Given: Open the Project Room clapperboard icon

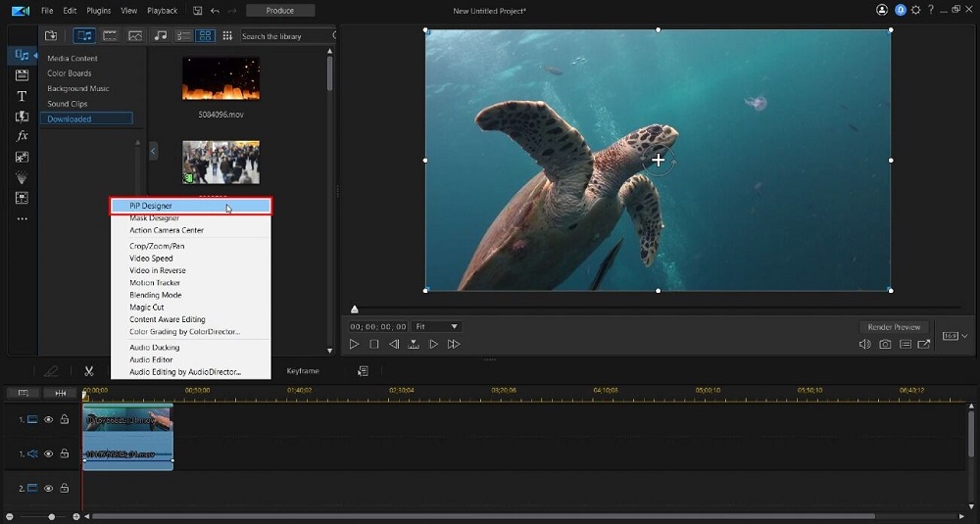Looking at the screenshot, I should (x=22, y=75).
